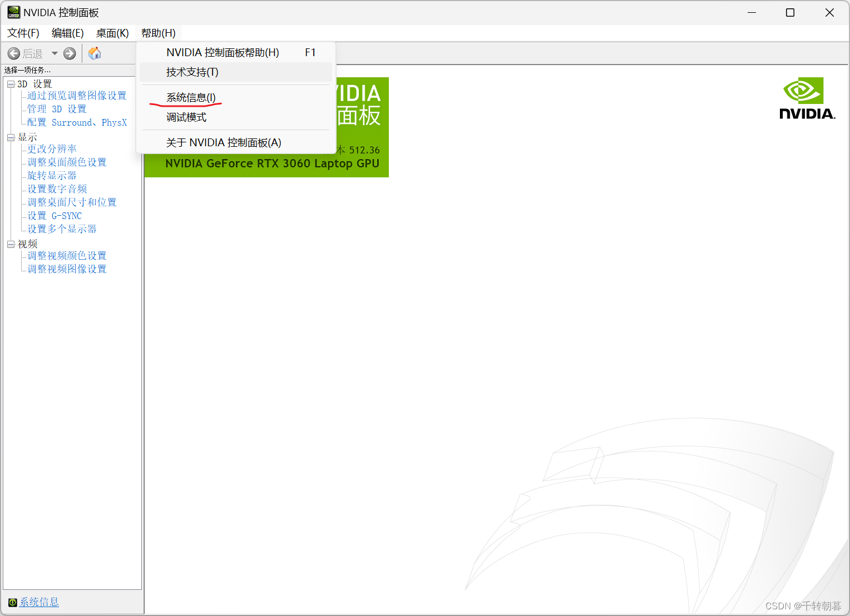The height and width of the screenshot is (616, 850).
Task: Open 设置多个显示器
Action: [62, 229]
